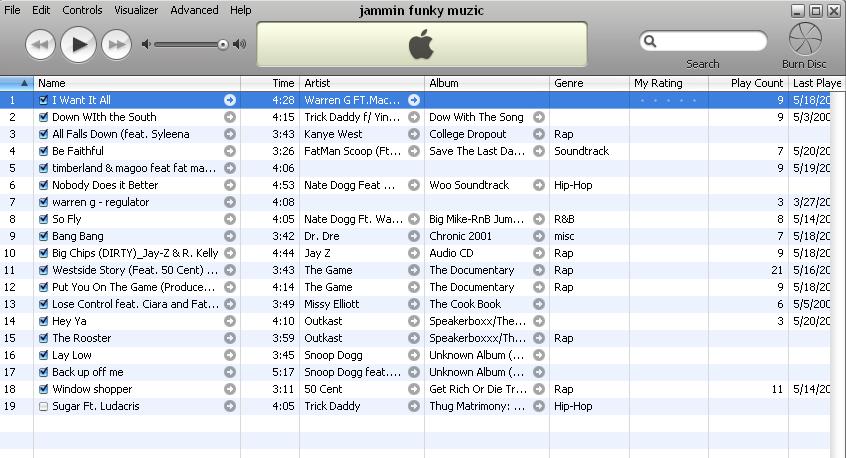
Task: Click max volume speaker icon
Action: click(x=240, y=44)
